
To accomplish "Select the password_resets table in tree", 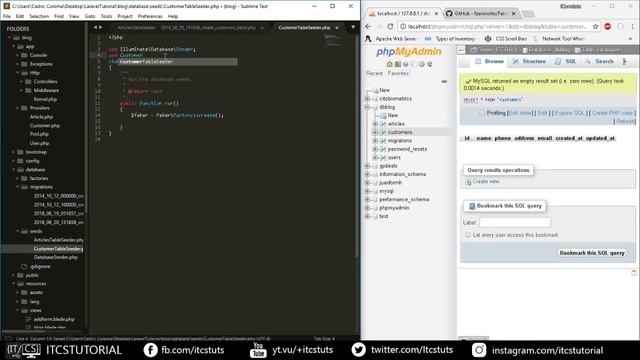I will tap(407, 149).
